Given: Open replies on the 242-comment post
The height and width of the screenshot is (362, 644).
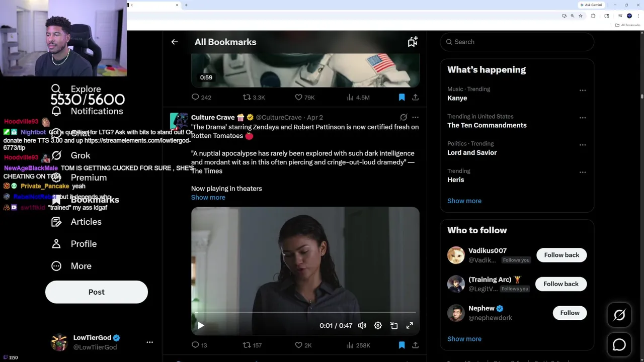Looking at the screenshot, I should tap(201, 97).
